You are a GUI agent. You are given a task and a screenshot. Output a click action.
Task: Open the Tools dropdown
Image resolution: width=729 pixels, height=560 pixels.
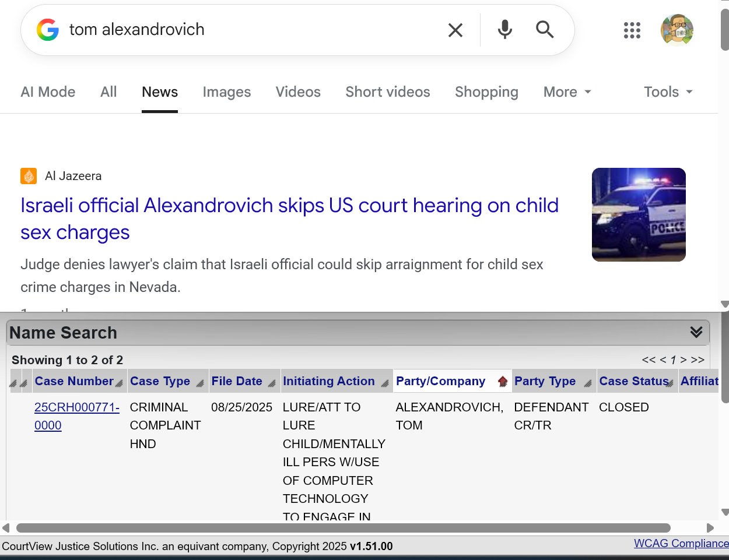pos(668,92)
